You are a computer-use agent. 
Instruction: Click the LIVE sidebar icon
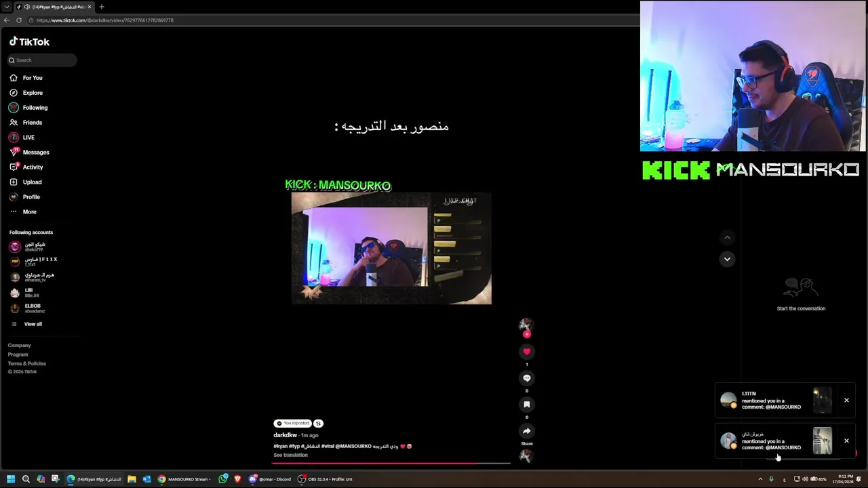[x=14, y=138]
